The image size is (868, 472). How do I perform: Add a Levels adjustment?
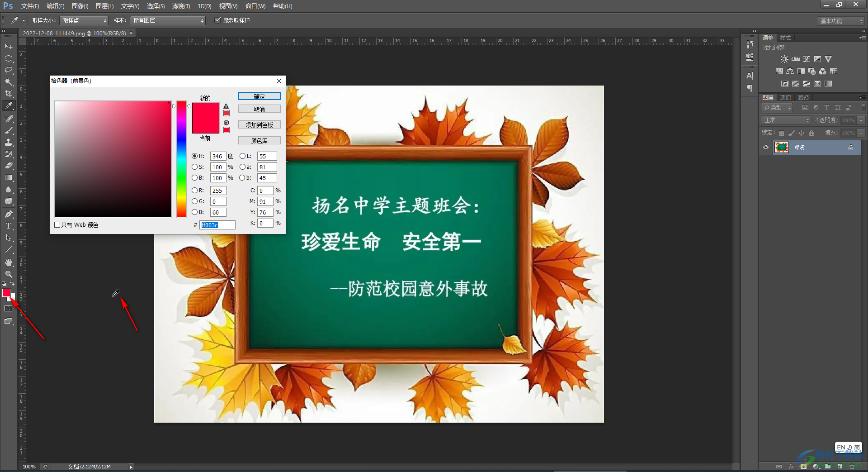point(796,59)
